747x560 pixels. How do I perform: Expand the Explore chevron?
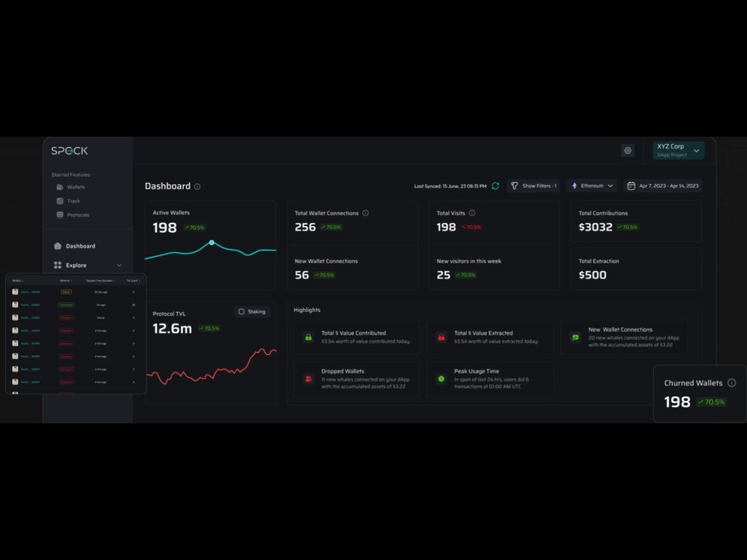119,265
